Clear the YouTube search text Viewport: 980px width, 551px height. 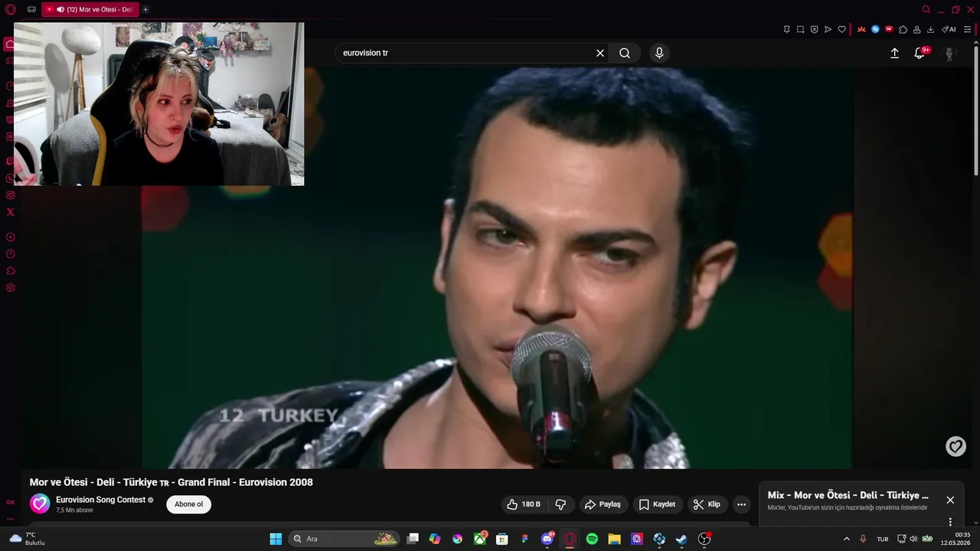click(x=600, y=53)
